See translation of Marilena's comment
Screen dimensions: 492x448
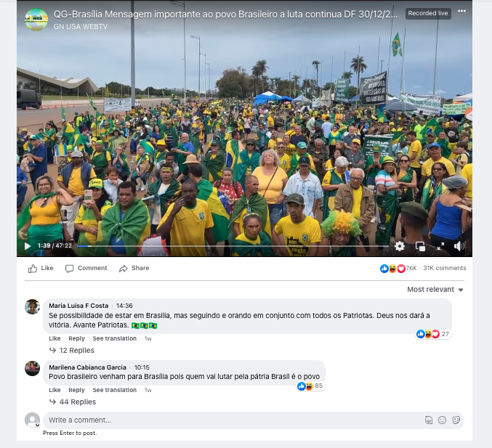(x=115, y=390)
